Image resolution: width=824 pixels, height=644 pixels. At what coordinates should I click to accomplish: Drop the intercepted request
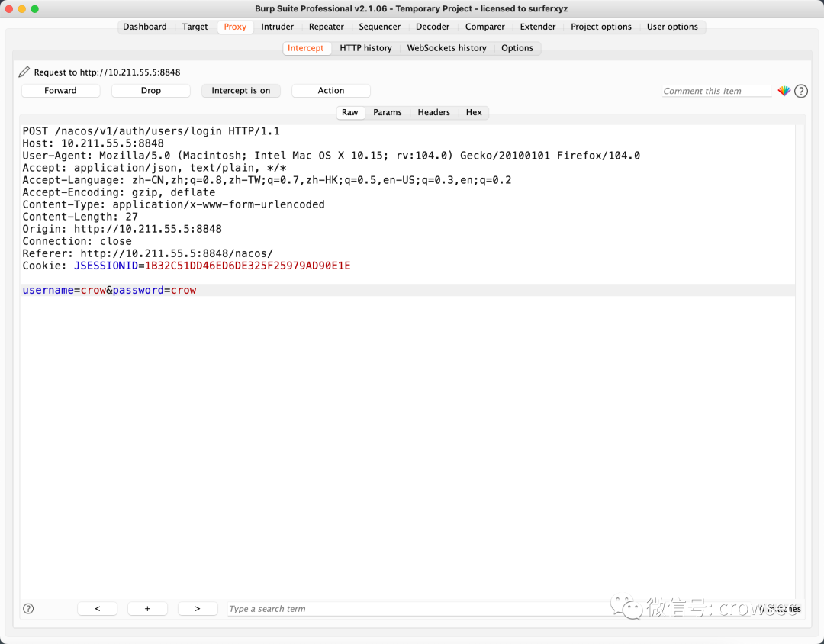pyautogui.click(x=151, y=91)
